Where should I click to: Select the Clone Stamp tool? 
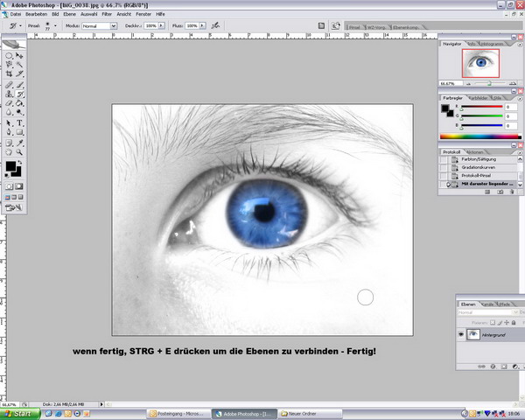9,94
